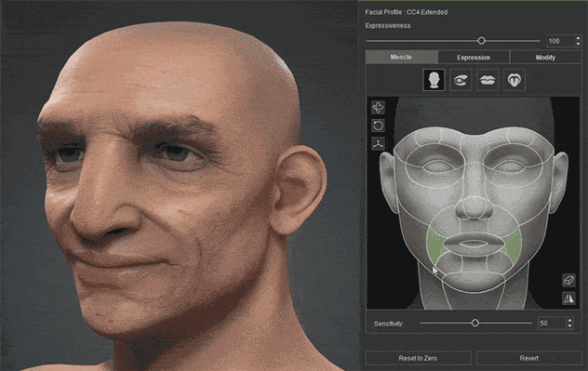This screenshot has width=588, height=371.
Task: Click the Sensitivity slider handle
Action: click(475, 323)
